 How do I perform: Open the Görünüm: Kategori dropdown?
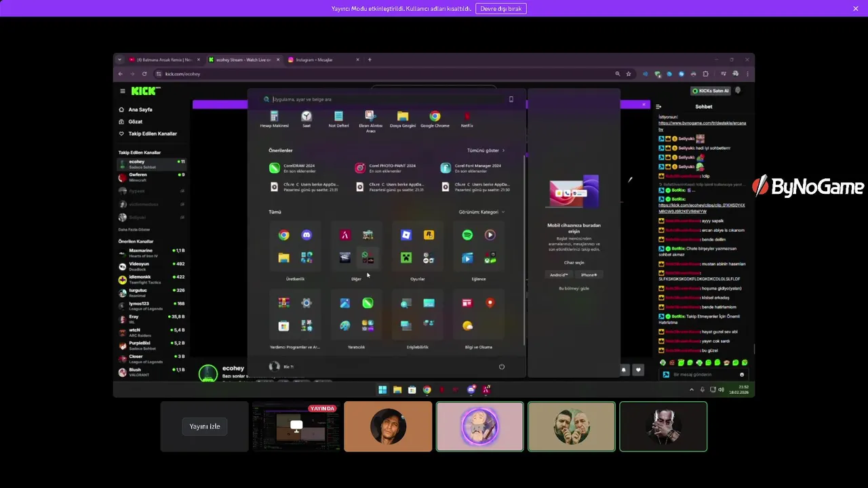(x=481, y=212)
